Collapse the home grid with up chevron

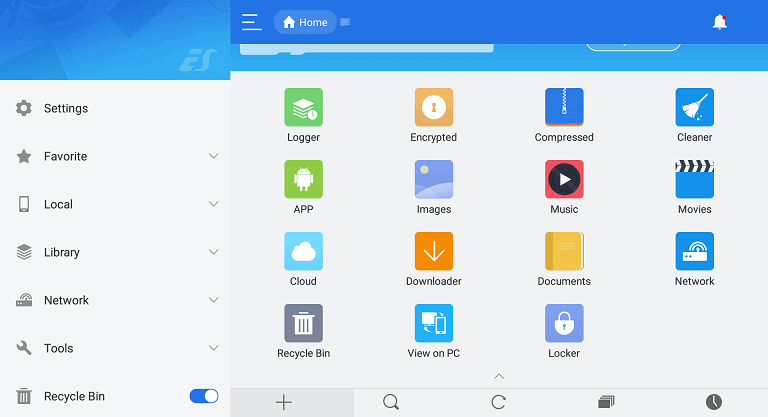pos(499,376)
